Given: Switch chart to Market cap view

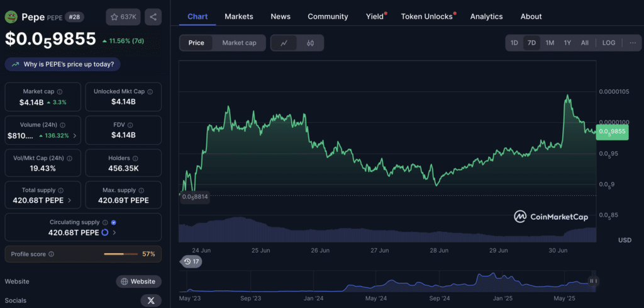Looking at the screenshot, I should click(239, 43).
